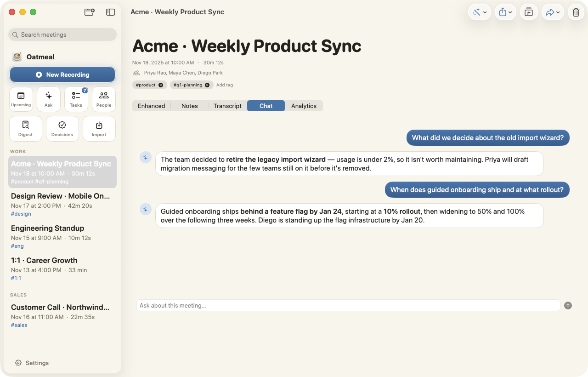Open the Import tile in the sidebar
The image size is (588, 377).
click(x=99, y=129)
